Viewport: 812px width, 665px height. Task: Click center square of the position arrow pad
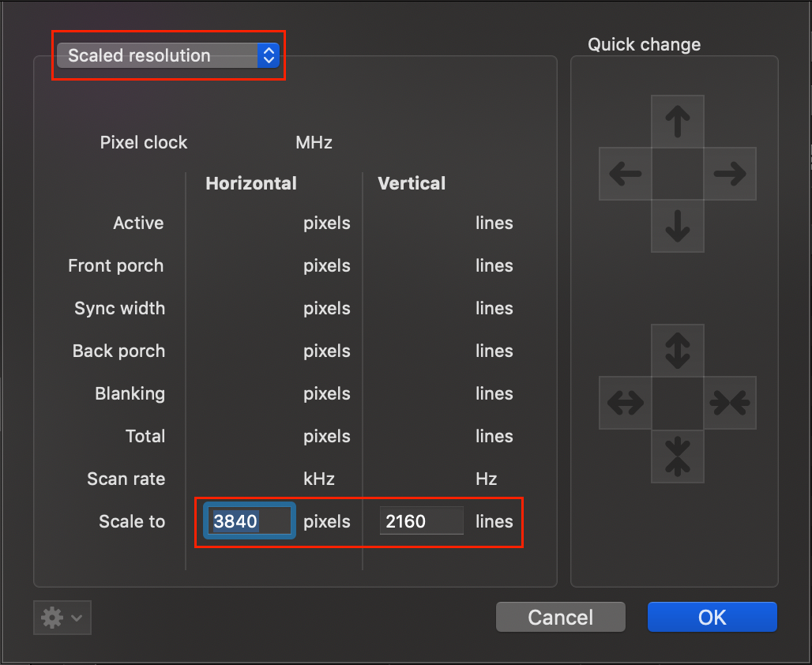(x=677, y=174)
